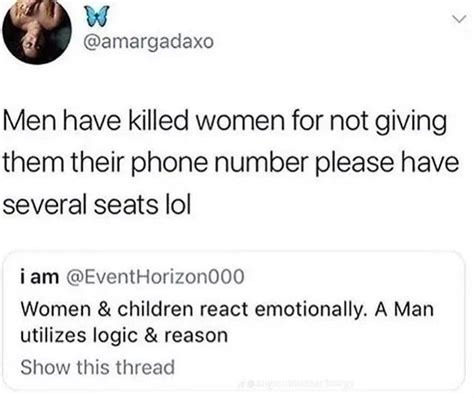Open @EventHorizon000 profile from quoted tweet

pyautogui.click(x=155, y=277)
